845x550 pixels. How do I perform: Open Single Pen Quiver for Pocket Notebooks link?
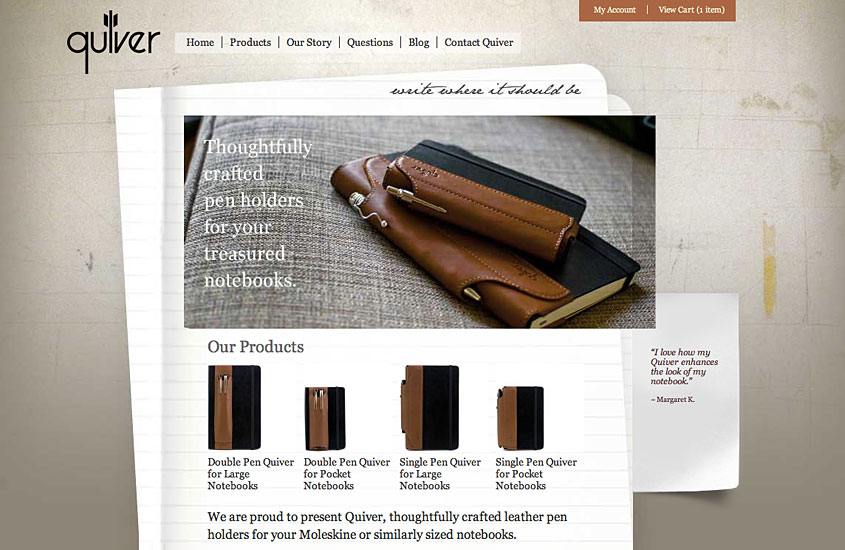pyautogui.click(x=536, y=474)
